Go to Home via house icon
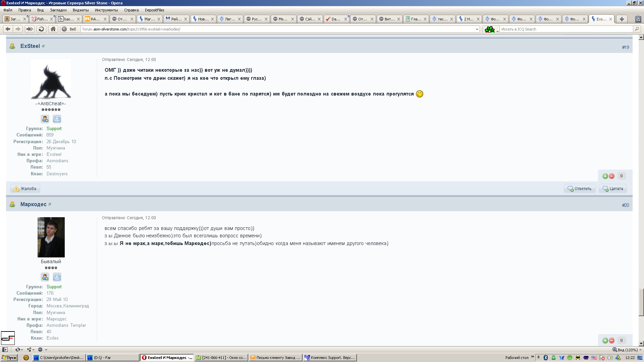 [53, 29]
